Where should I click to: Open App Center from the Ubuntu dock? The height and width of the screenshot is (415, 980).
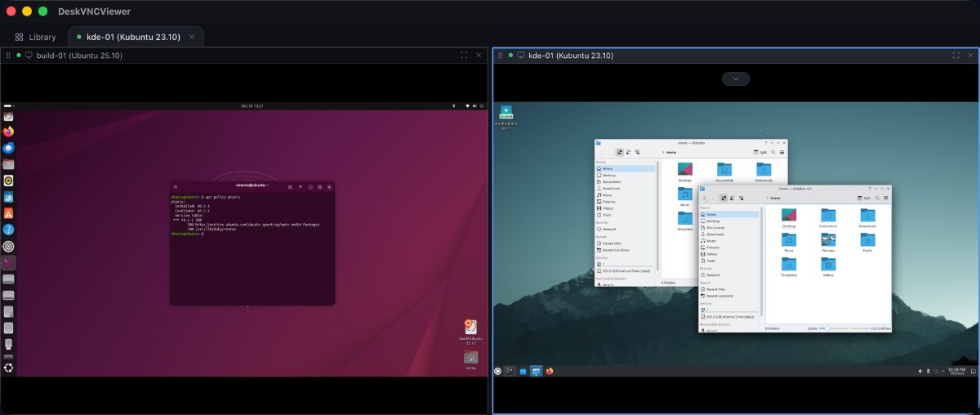[x=8, y=213]
